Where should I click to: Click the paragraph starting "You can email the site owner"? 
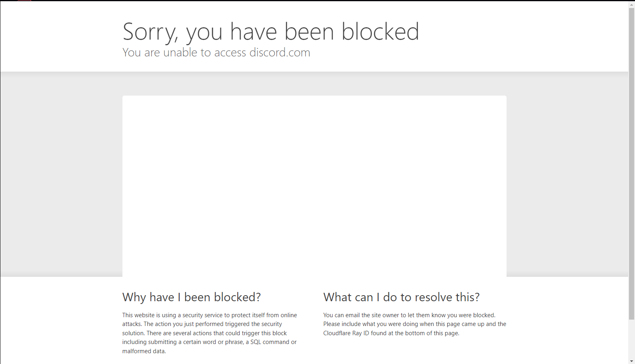pos(415,324)
